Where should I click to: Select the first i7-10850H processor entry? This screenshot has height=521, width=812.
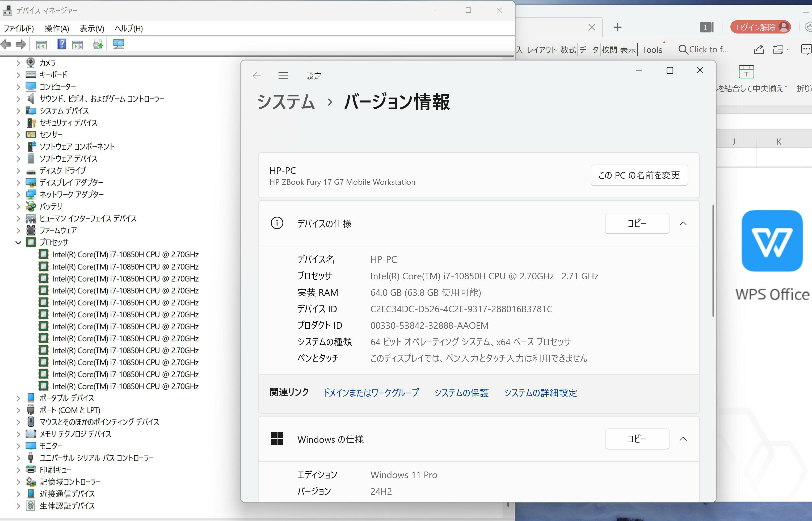tap(125, 254)
